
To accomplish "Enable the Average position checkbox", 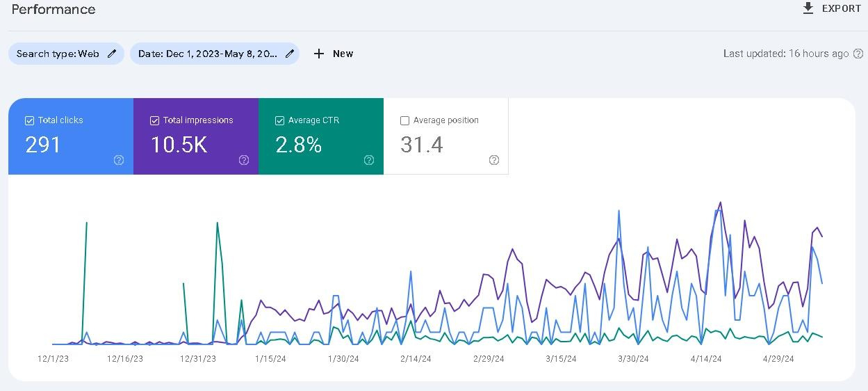I will [404, 120].
